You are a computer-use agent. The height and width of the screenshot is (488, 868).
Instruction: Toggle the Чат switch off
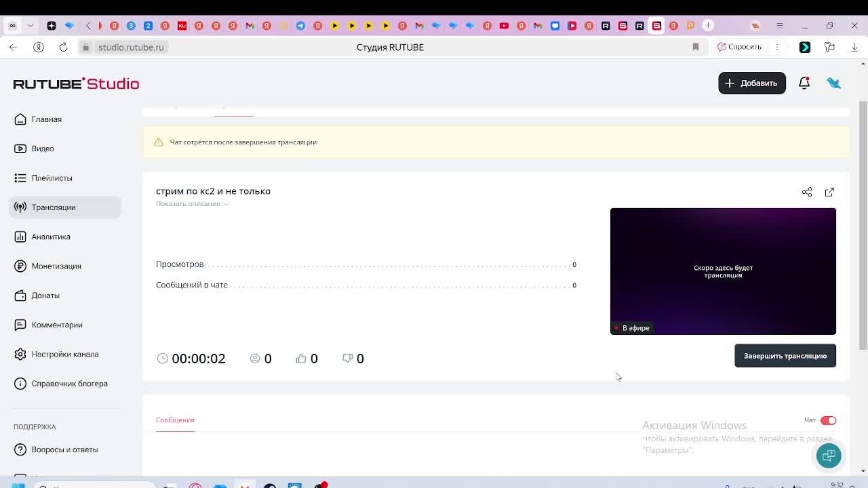point(828,420)
